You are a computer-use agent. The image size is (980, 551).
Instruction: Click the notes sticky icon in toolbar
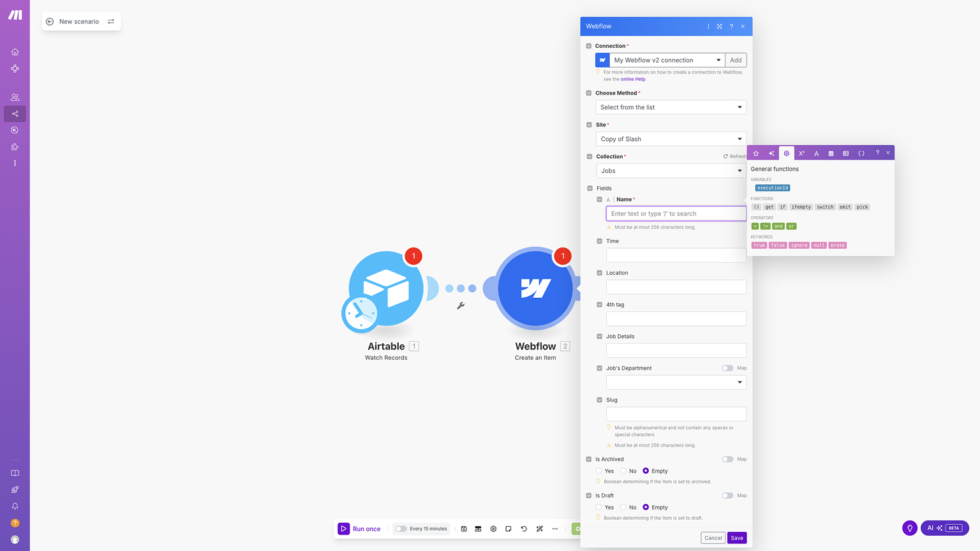click(509, 529)
